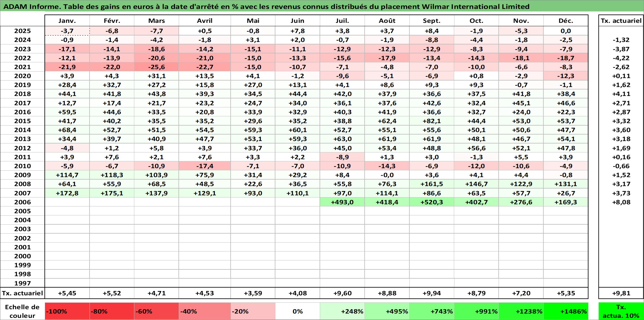Select the +59,5 cell in 2016
Screen dimensions: 644x320
(x=67, y=112)
